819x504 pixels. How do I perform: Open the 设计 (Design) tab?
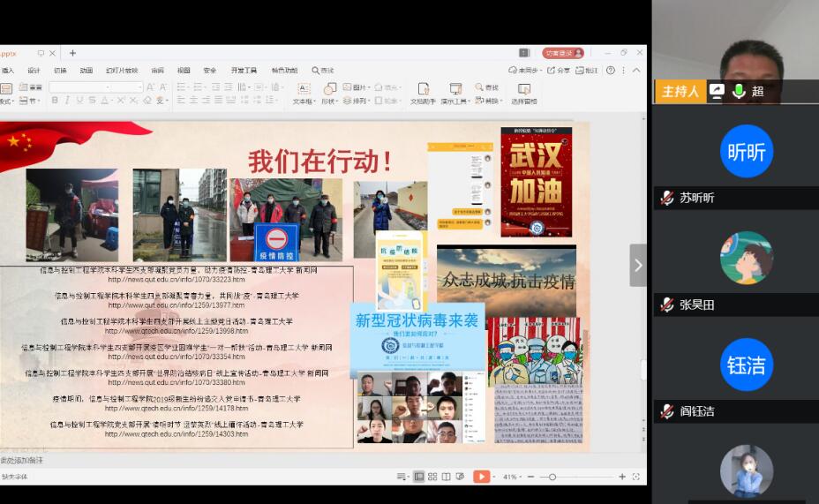(x=34, y=71)
